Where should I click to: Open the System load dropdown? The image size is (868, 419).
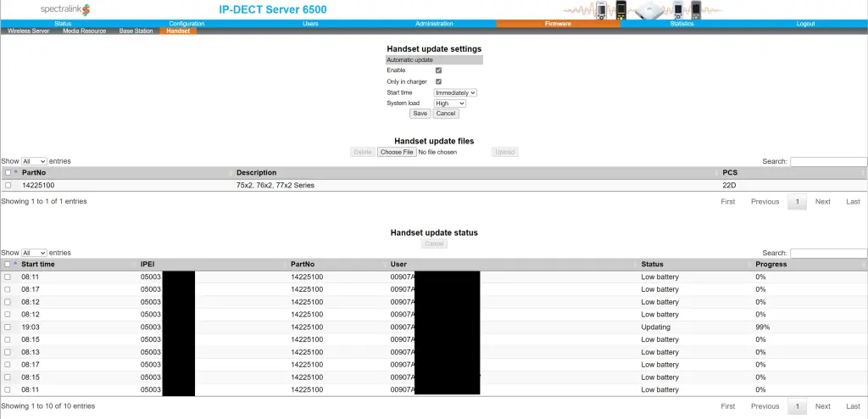point(449,103)
